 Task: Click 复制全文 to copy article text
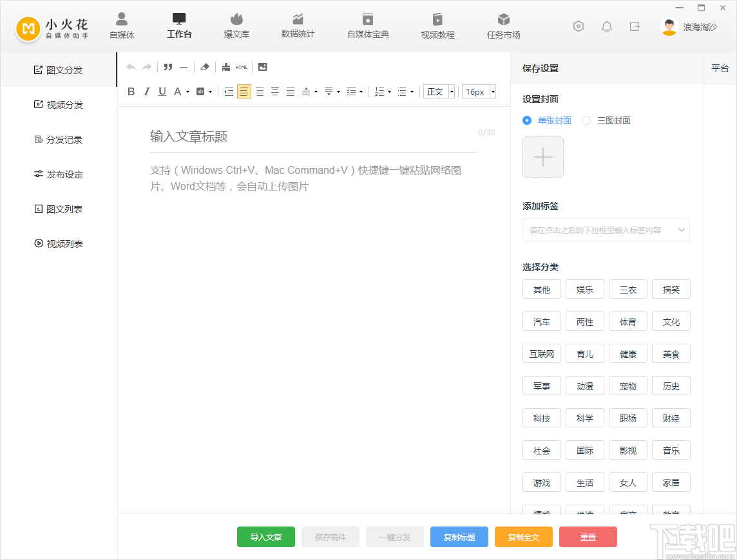pyautogui.click(x=523, y=536)
